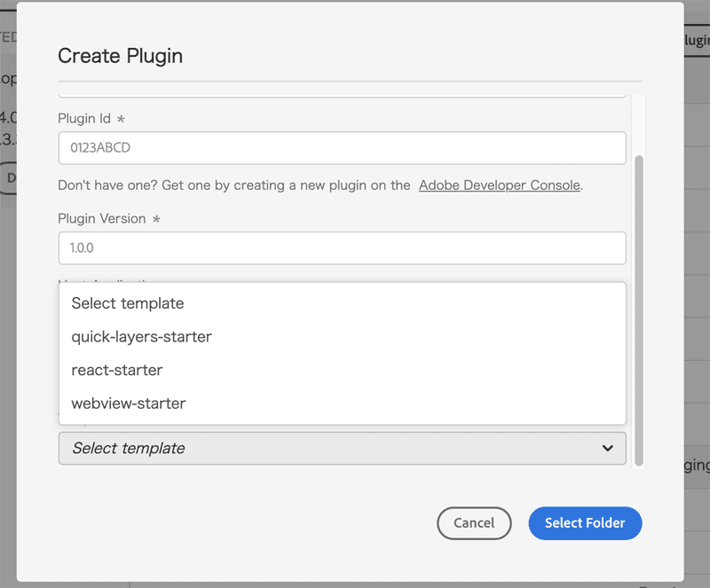Viewport: 710px width, 588px height.
Task: Click the 'Create Plugin' dialog heading
Action: click(x=120, y=56)
